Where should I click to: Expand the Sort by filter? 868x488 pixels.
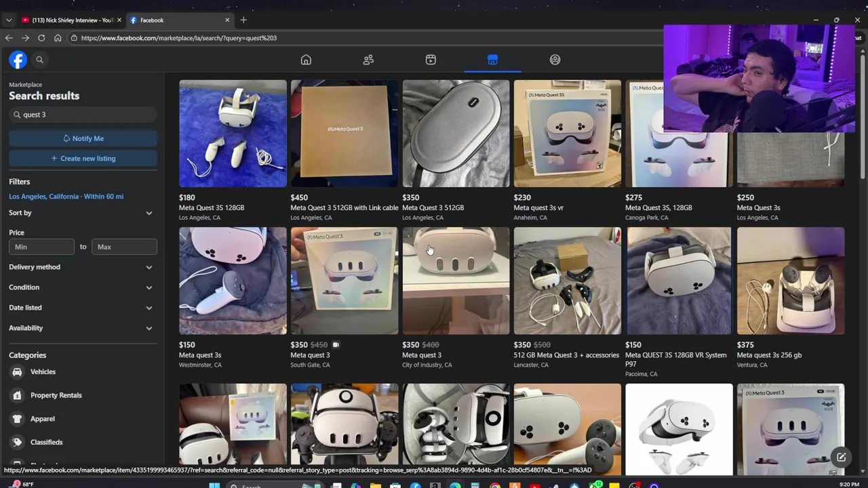[x=83, y=213]
